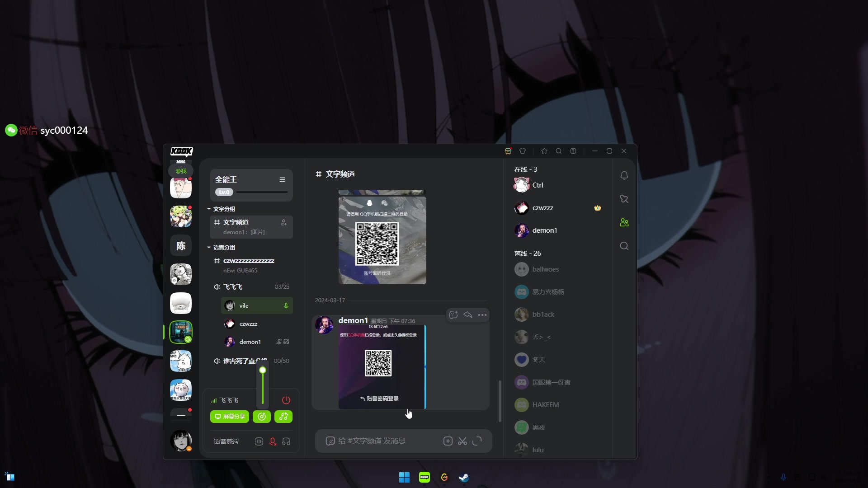Screen dimensions: 868x488
Task: Open the orange G app on taskbar
Action: tap(444, 477)
